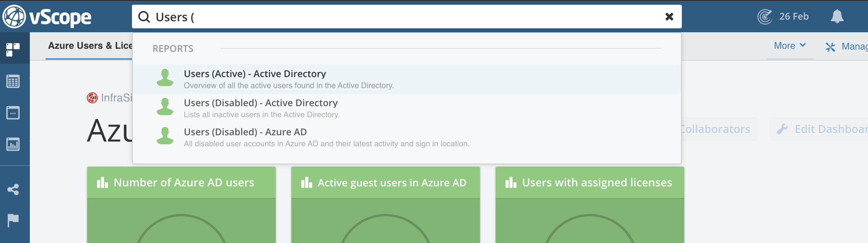Click the InfraSight red logo icon
The width and height of the screenshot is (868, 243).
(x=92, y=98)
